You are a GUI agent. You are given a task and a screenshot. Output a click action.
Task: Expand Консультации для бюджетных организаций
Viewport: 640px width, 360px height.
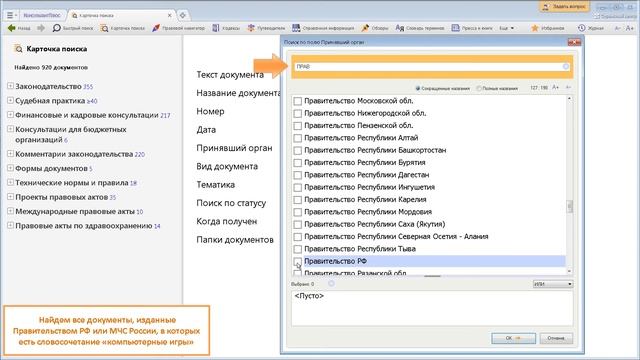(x=10, y=129)
